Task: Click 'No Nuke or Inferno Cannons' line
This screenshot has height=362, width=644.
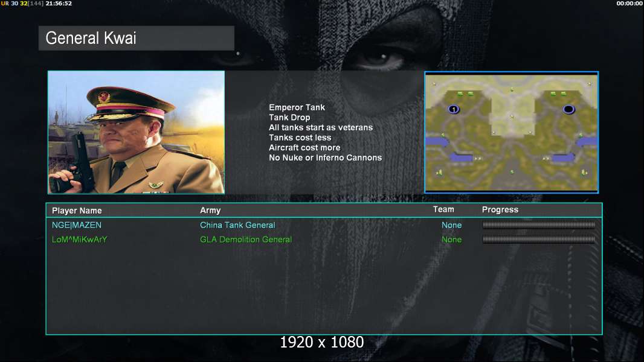Action: coord(325,158)
